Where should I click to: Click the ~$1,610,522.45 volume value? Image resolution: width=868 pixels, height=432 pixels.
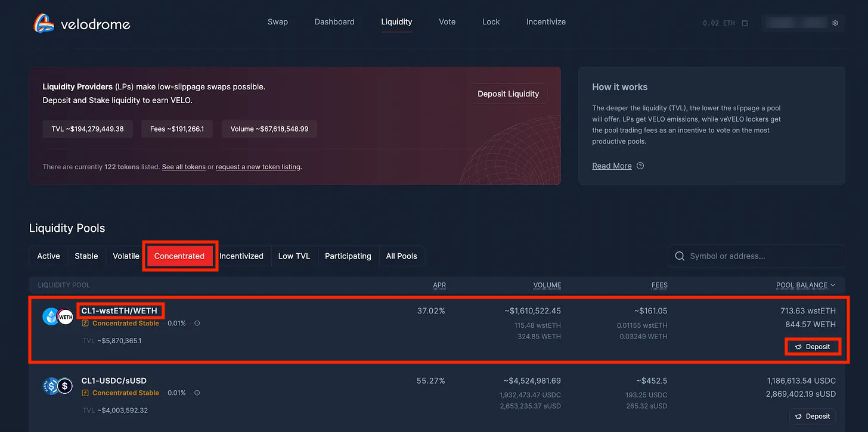(x=532, y=311)
